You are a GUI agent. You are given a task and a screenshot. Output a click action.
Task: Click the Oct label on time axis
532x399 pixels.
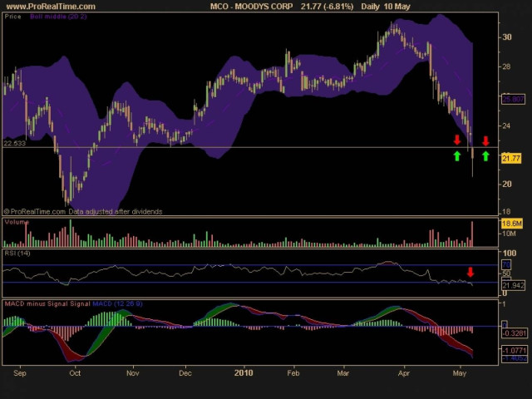coord(75,373)
